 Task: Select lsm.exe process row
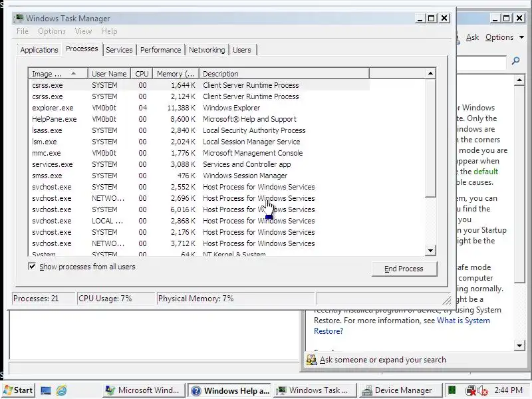[x=199, y=142]
